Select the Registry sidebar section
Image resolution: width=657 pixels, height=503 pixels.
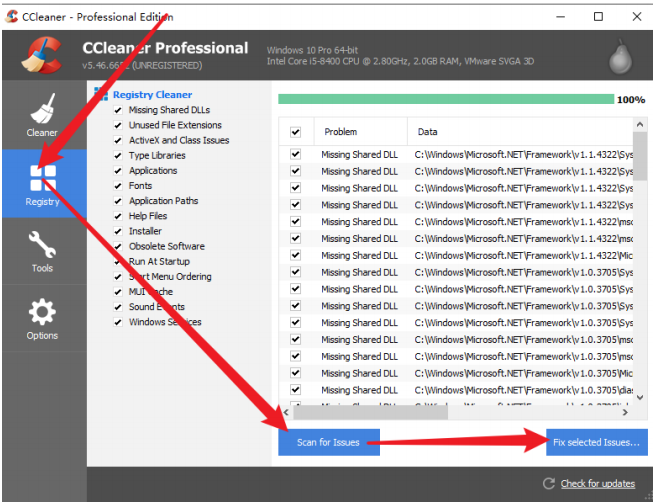click(x=43, y=184)
